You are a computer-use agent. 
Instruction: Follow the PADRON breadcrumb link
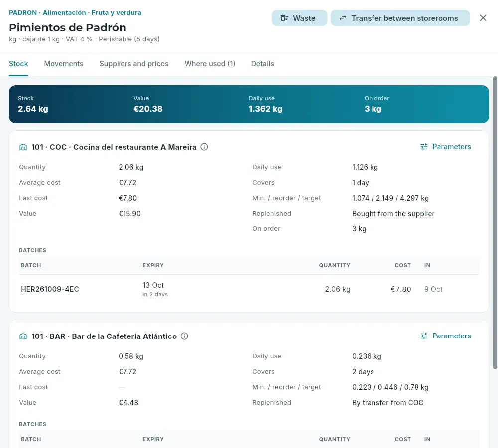(23, 13)
